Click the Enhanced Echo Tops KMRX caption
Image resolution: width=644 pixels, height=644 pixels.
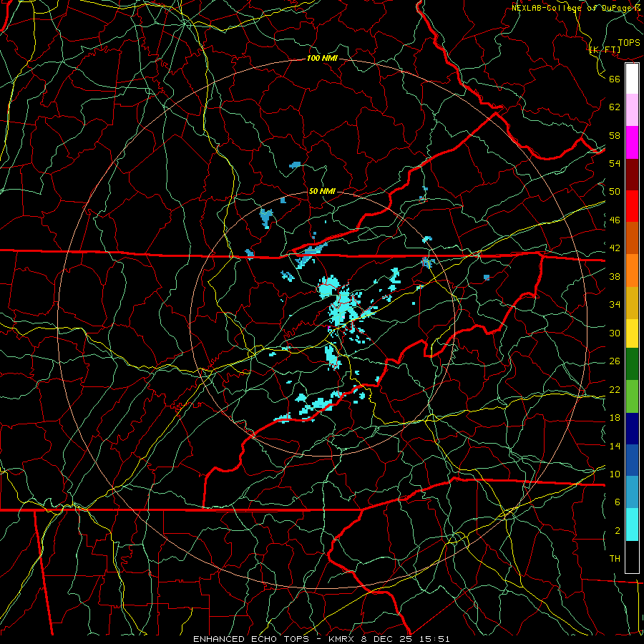click(321, 639)
